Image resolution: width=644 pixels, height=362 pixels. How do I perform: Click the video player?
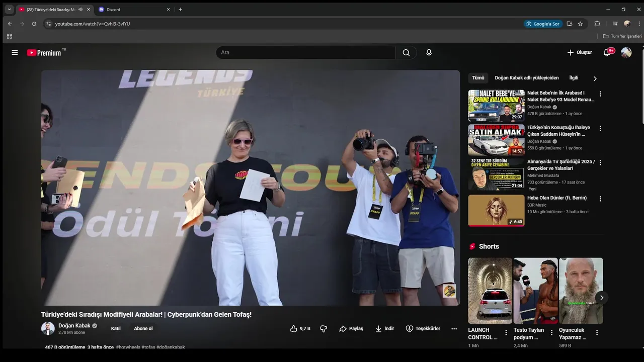(251, 188)
